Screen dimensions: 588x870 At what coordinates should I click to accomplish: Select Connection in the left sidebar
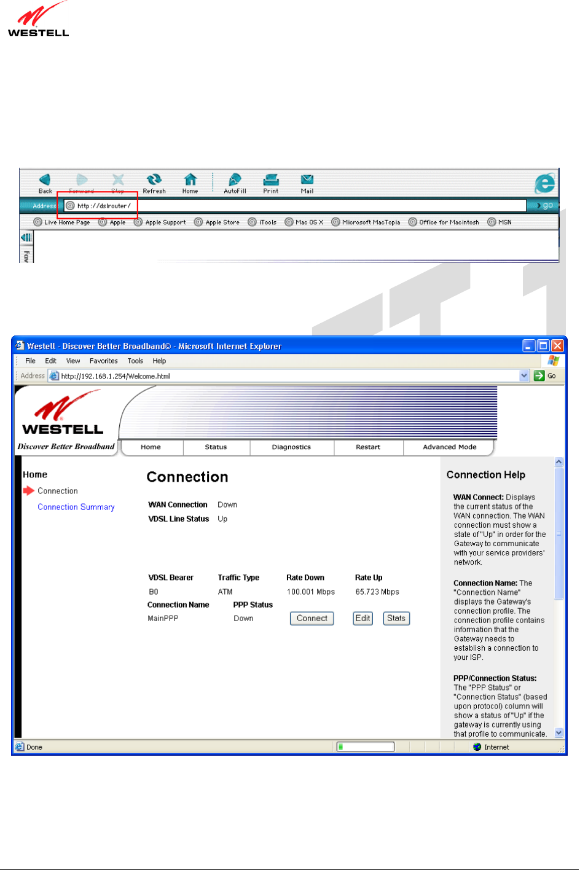[58, 491]
